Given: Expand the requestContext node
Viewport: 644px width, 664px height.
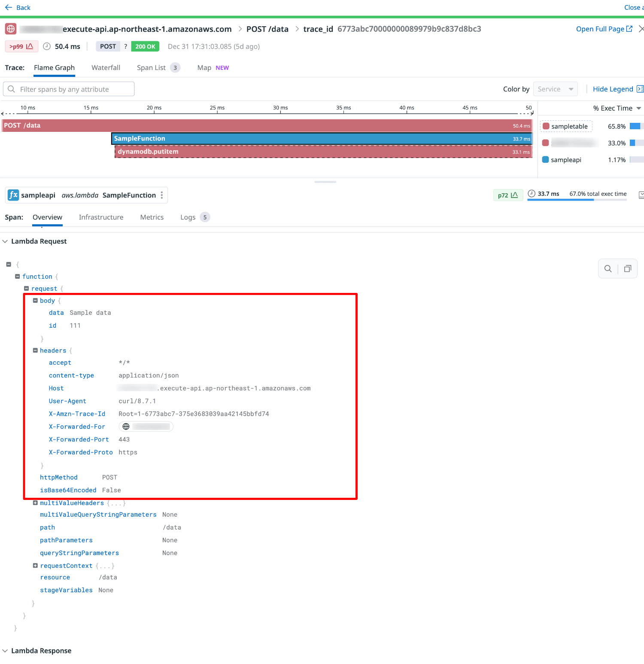Looking at the screenshot, I should pos(35,566).
